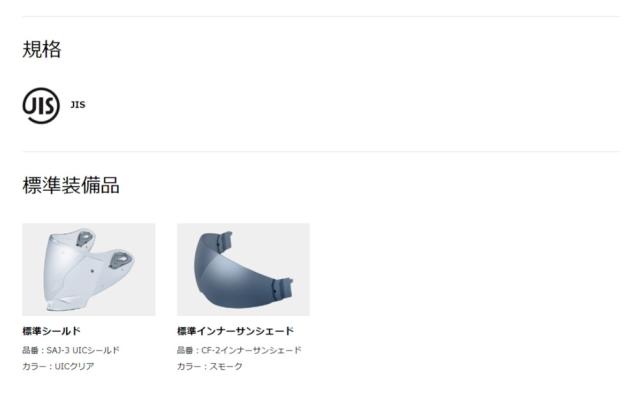Click the 標準装備品 section heading
The width and height of the screenshot is (640, 403).
(71, 185)
